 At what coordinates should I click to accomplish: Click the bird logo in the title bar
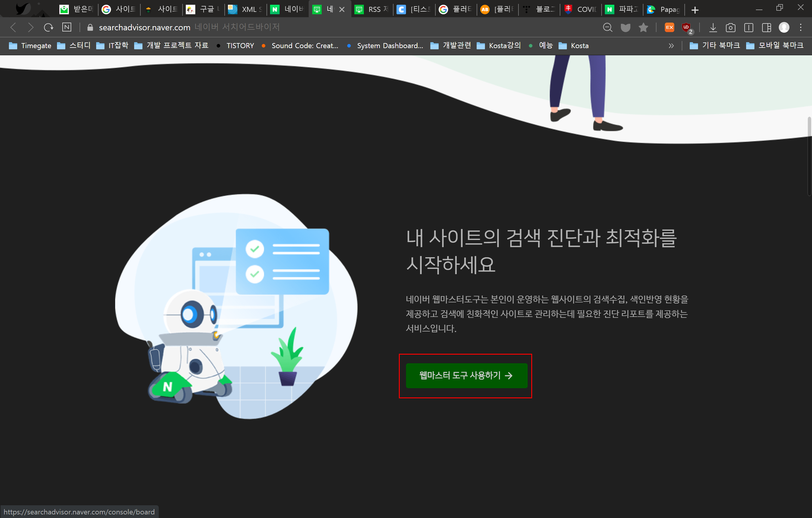[23, 8]
